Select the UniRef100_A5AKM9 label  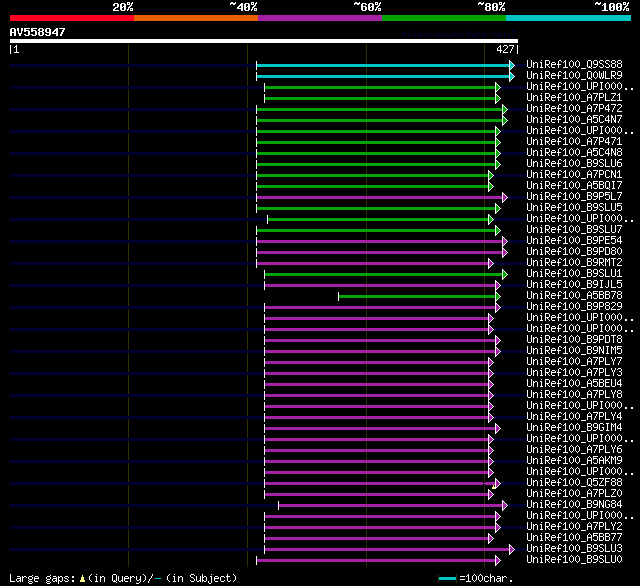[574, 461]
